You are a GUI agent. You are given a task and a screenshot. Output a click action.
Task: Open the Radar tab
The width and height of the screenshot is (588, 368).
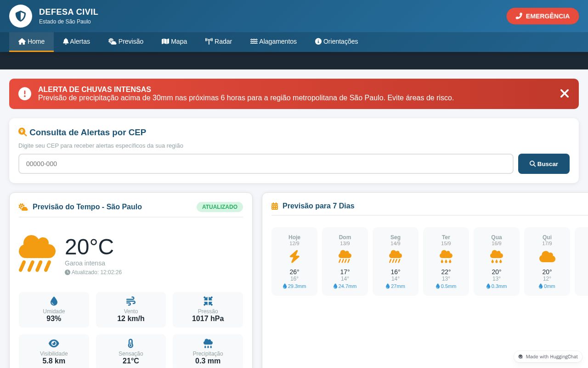coord(219,41)
